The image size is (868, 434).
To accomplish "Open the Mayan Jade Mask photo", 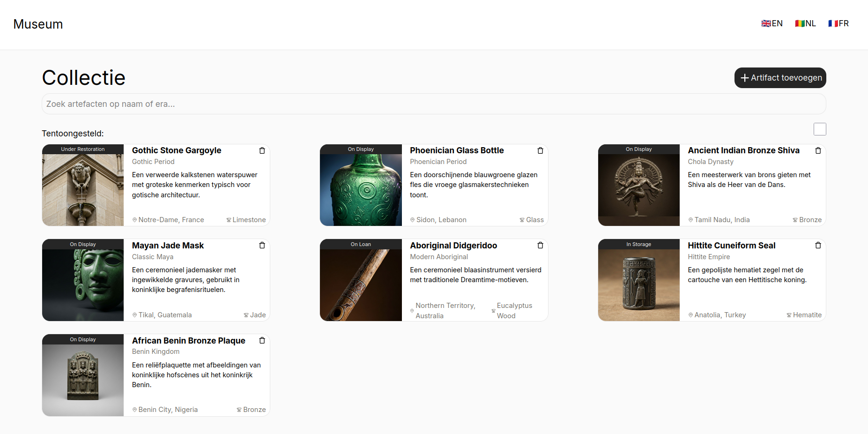I will (83, 285).
